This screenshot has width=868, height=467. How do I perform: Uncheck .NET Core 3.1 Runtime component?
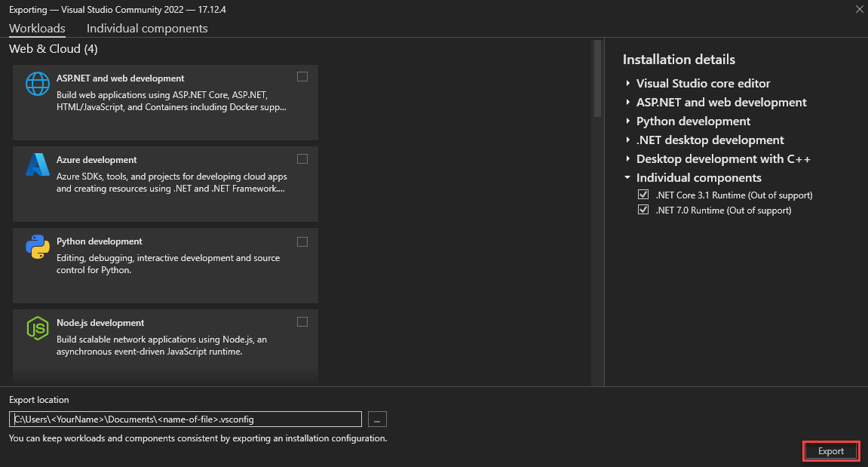[643, 194]
